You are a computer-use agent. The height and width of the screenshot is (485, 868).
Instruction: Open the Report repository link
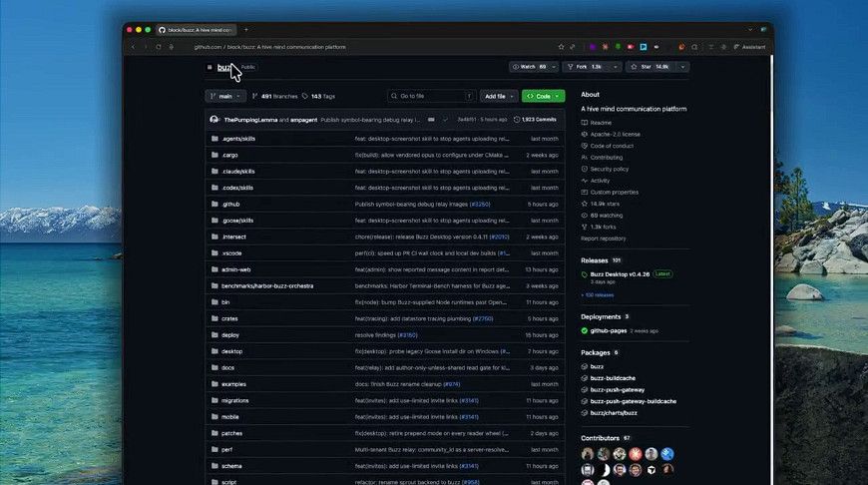pyautogui.click(x=603, y=239)
